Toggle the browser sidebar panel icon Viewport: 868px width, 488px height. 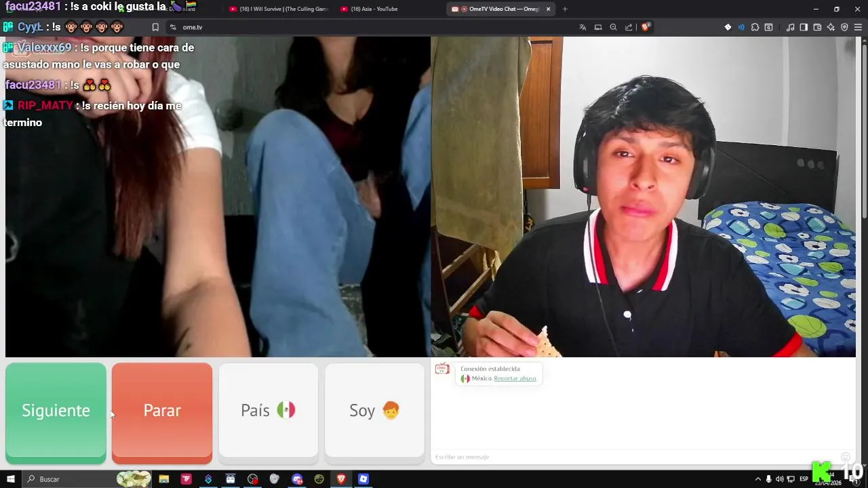804,27
